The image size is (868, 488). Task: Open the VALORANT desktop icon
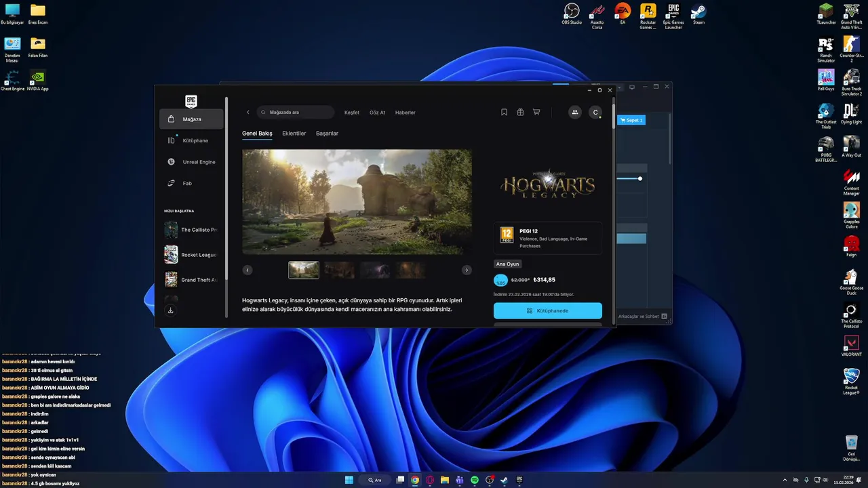click(851, 346)
